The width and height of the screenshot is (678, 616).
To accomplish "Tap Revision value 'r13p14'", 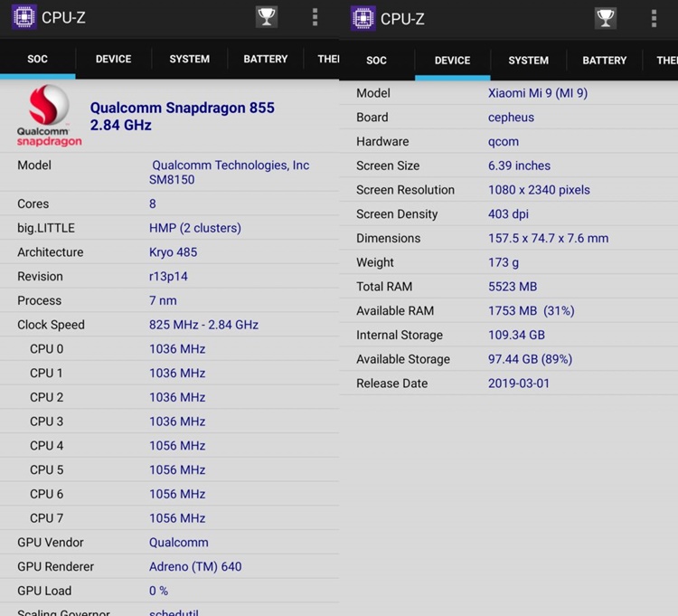I will pos(168,277).
